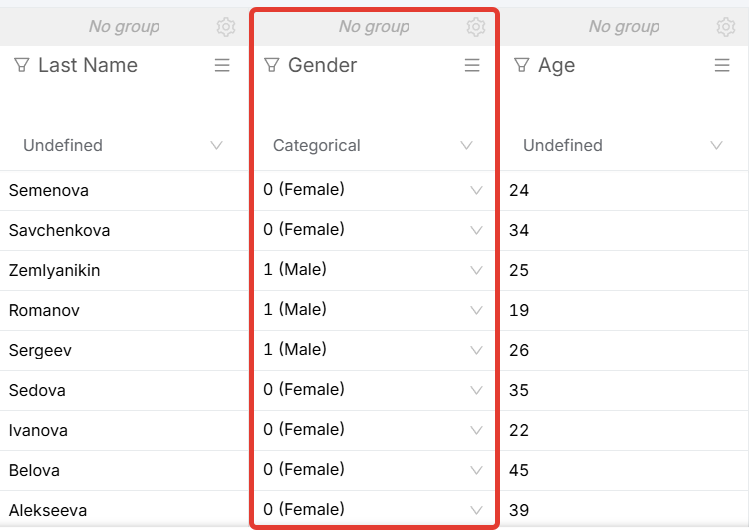Open settings gear for Last Name column
The image size is (749, 530).
click(x=226, y=27)
